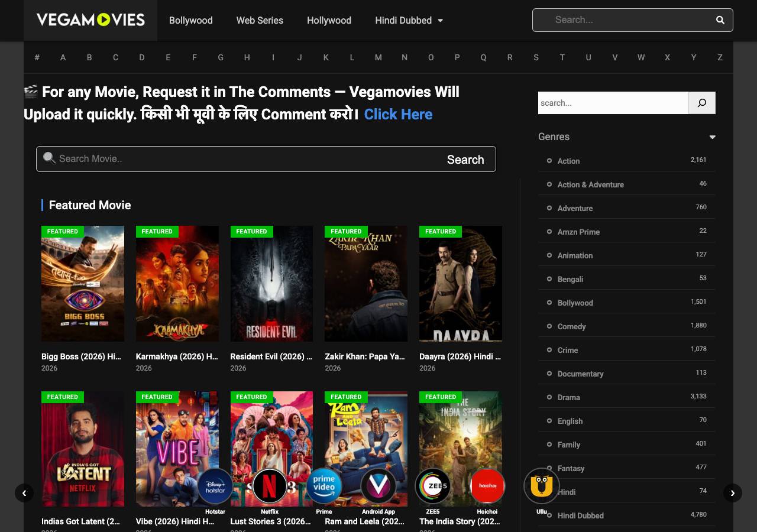Go to previous platform carousel slide
This screenshot has width=757, height=532.
(24, 492)
